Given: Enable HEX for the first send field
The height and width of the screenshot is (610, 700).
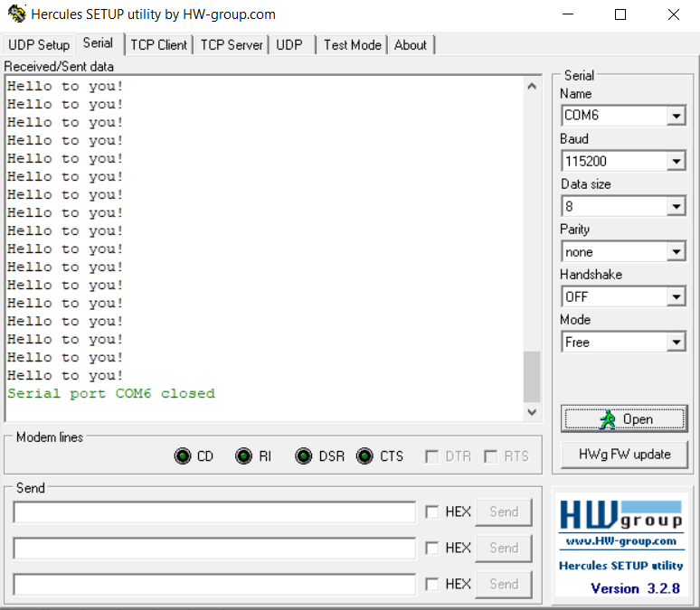Looking at the screenshot, I should [x=431, y=511].
